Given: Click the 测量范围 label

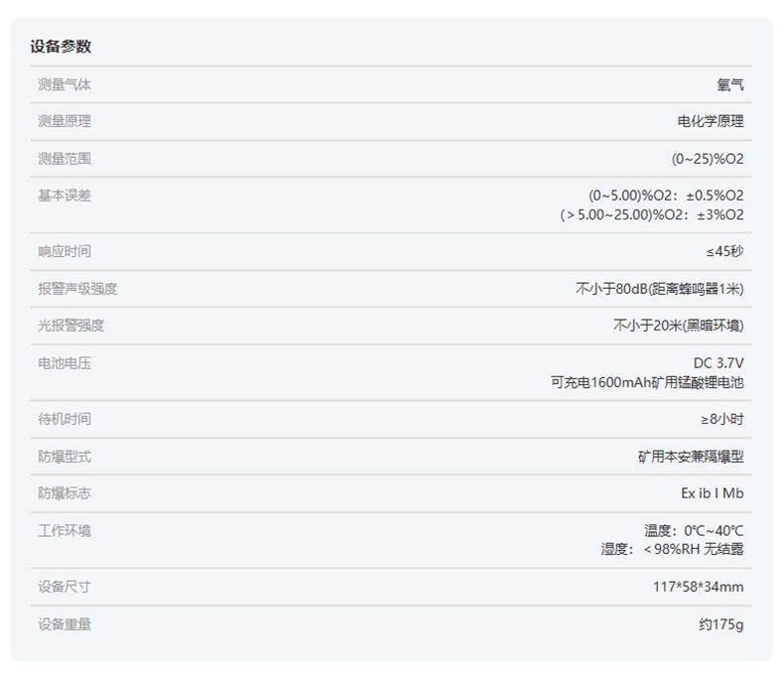Looking at the screenshot, I should pos(65,159).
